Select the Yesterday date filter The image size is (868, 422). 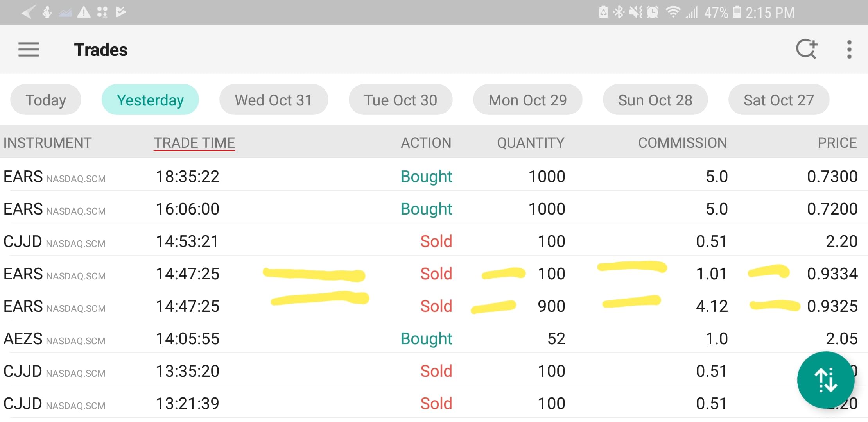[x=150, y=100]
